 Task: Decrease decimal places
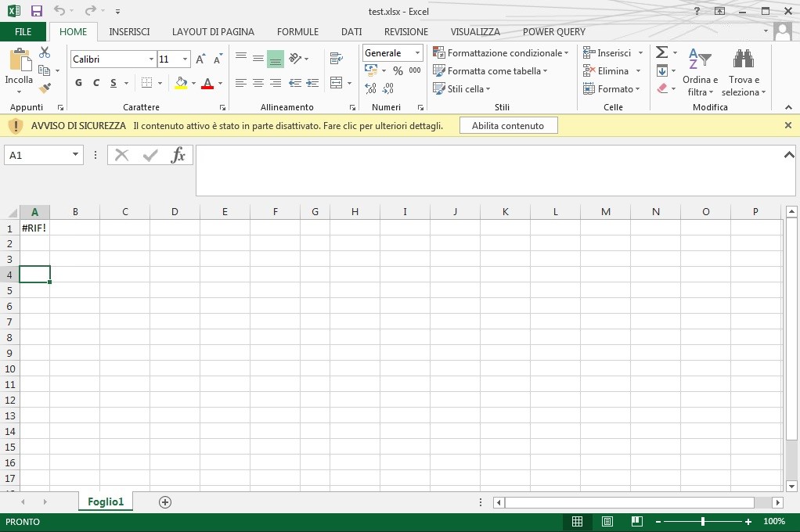(x=388, y=88)
